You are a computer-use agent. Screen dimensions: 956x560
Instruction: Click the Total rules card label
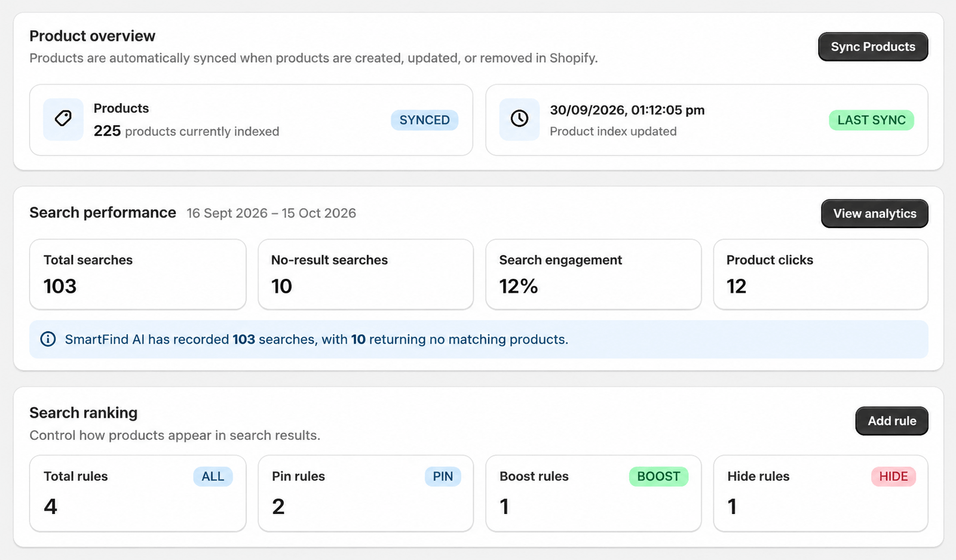76,476
